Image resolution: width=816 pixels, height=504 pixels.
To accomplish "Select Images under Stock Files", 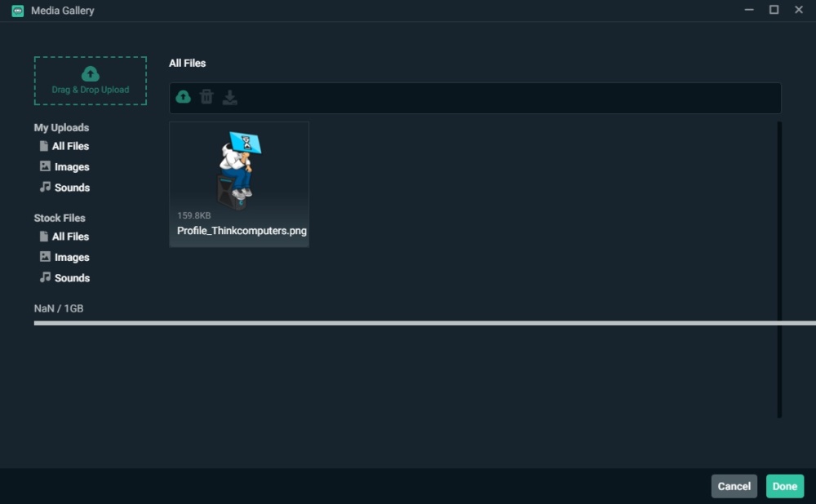I will tap(64, 258).
